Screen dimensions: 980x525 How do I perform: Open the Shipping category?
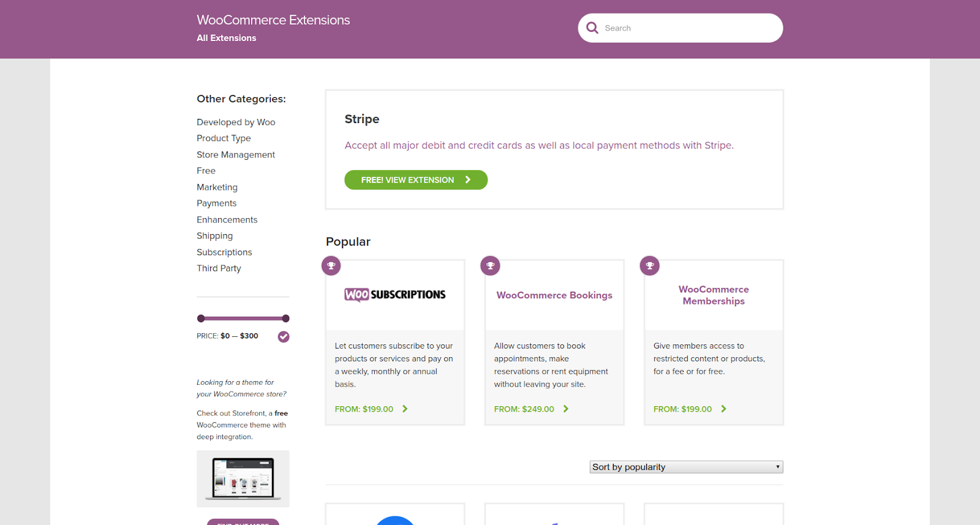(214, 236)
